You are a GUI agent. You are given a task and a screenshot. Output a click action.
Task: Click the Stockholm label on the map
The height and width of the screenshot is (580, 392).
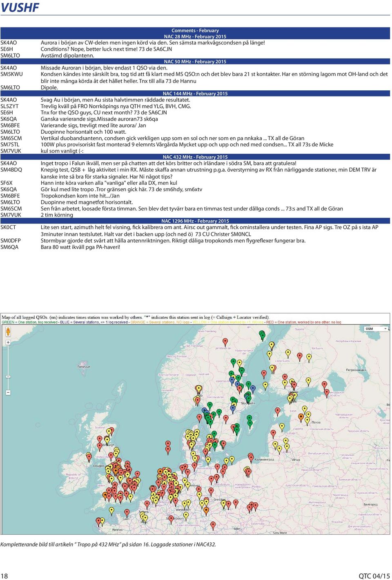point(248,403)
